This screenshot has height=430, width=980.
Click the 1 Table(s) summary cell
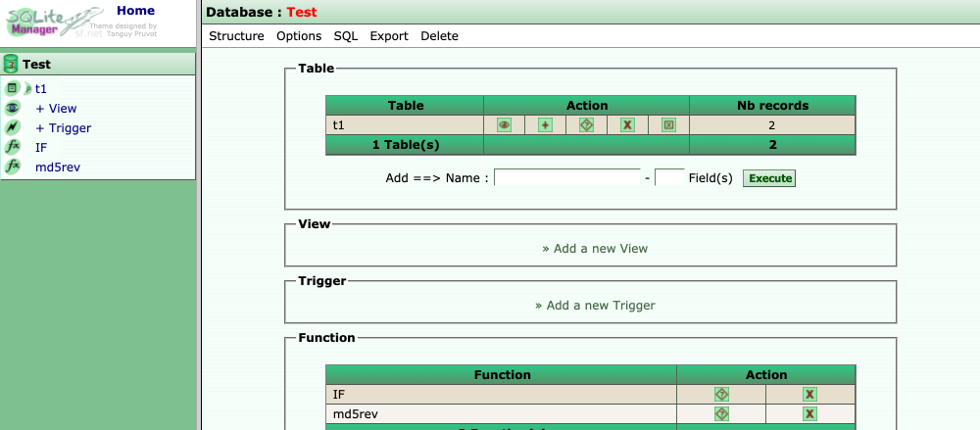click(x=405, y=145)
